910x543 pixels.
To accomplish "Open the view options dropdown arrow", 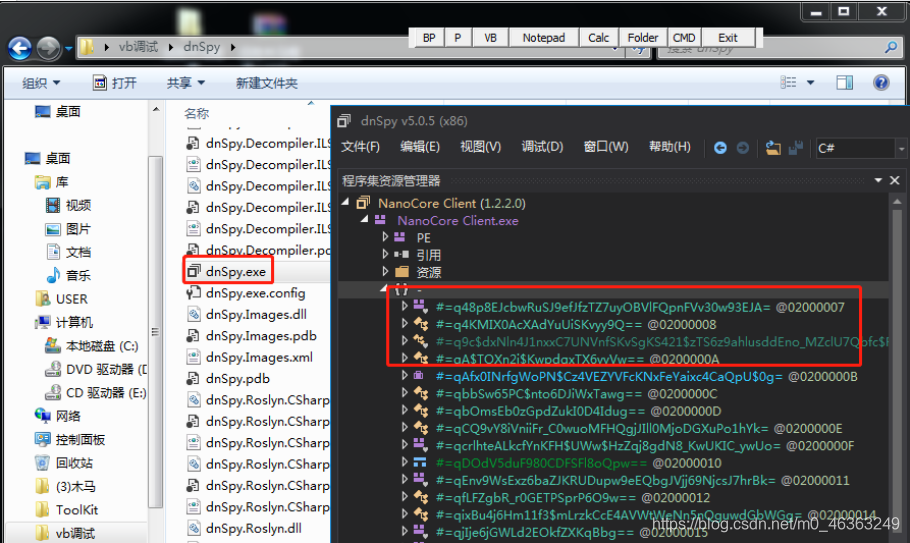I will [x=811, y=83].
